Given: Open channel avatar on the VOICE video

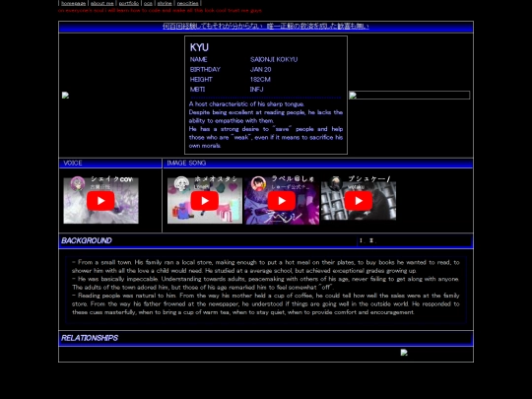Looking at the screenshot, I should [78, 183].
